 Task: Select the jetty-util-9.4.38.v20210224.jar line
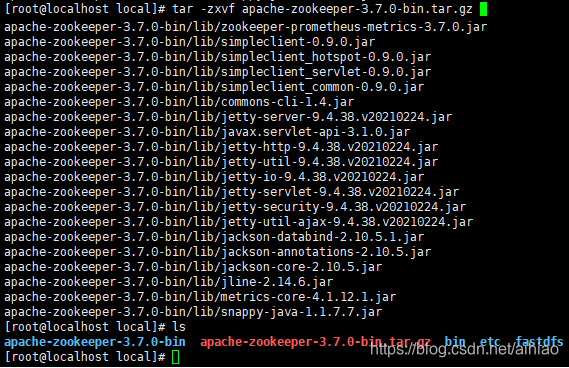[x=221, y=162]
